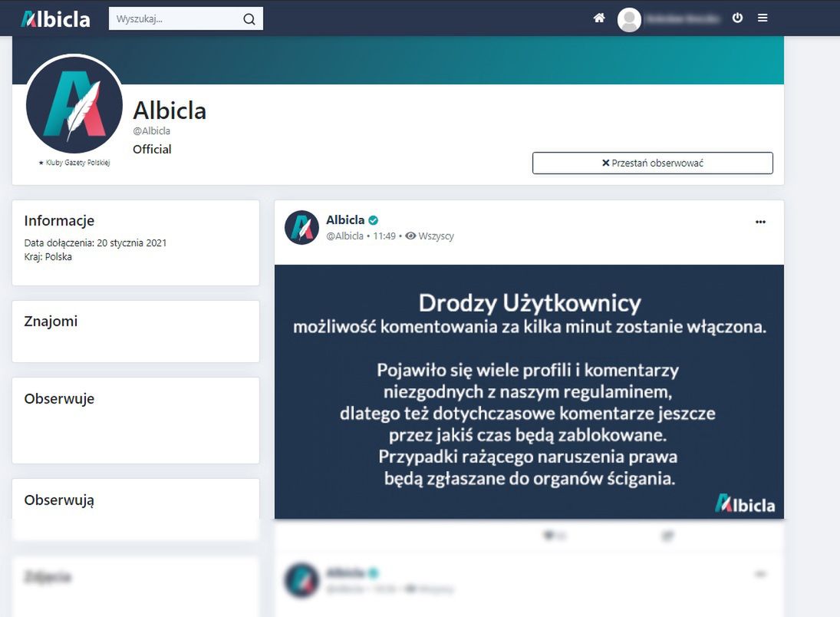840x617 pixels.
Task: Click the Official label on profile
Action: point(152,149)
